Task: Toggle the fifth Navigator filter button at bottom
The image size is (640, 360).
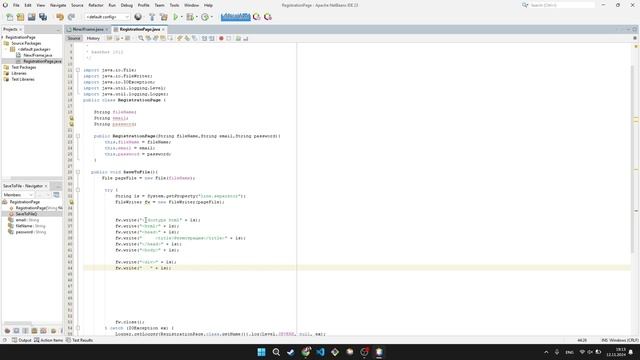Action: click(x=43, y=331)
